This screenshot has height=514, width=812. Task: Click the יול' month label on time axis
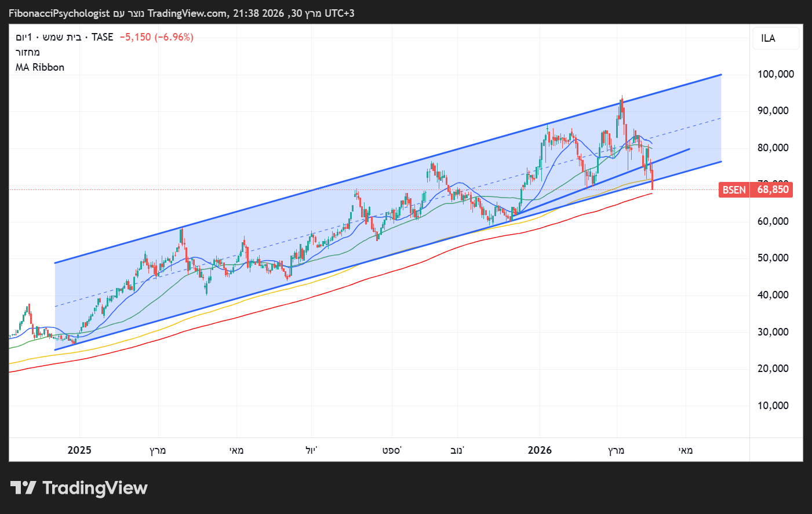(x=312, y=450)
